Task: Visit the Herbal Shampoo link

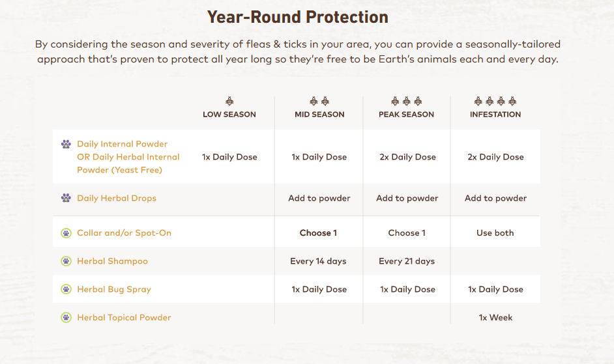Action: pyautogui.click(x=112, y=261)
